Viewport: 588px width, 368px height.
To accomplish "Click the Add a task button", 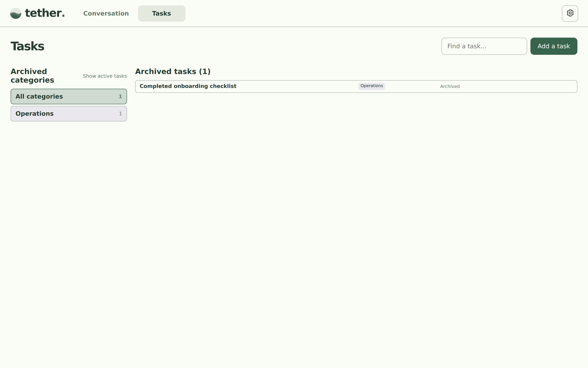I will click(554, 46).
